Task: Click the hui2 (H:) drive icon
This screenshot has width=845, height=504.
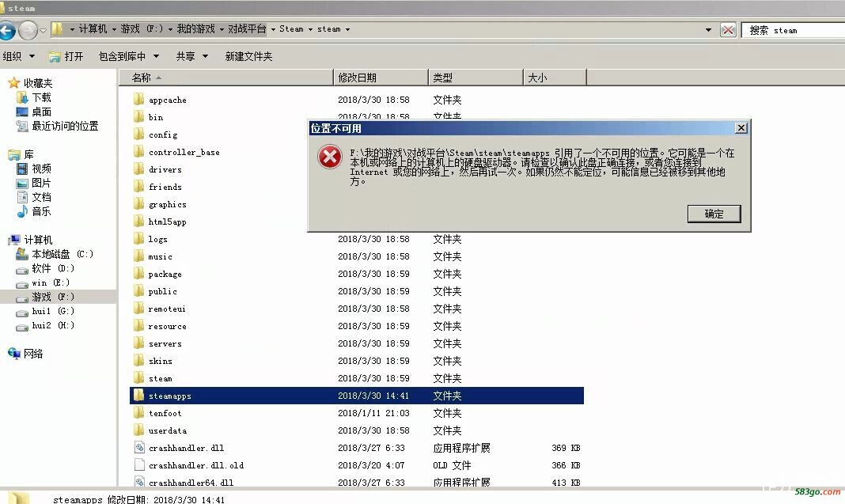Action: pyautogui.click(x=21, y=327)
